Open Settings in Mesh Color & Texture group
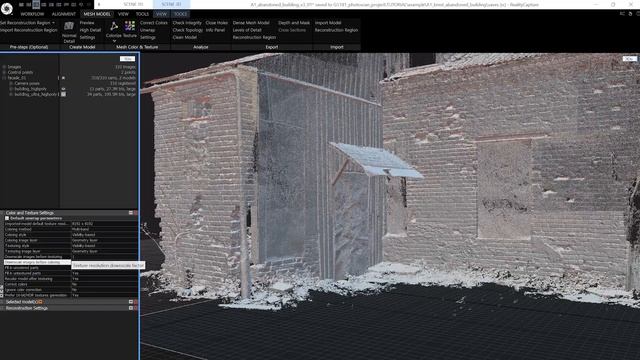 [x=148, y=37]
